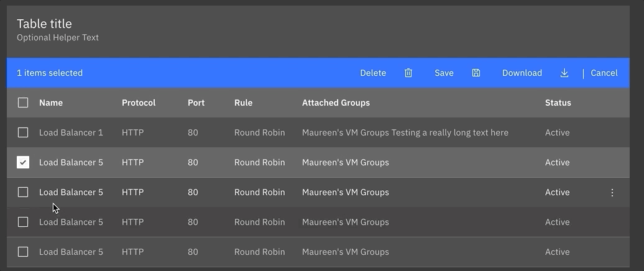The height and width of the screenshot is (271, 644).
Task: Click the trash can icon beside Delete
Action: (x=408, y=73)
